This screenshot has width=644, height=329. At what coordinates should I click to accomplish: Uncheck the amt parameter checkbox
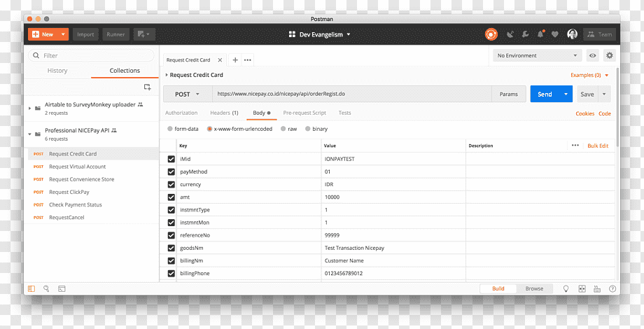pos(171,197)
